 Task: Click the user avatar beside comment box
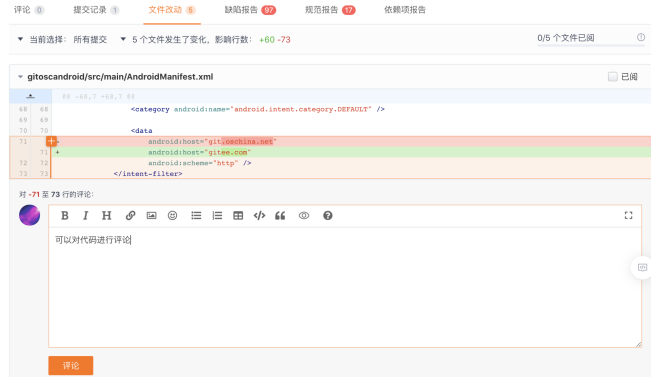point(29,215)
